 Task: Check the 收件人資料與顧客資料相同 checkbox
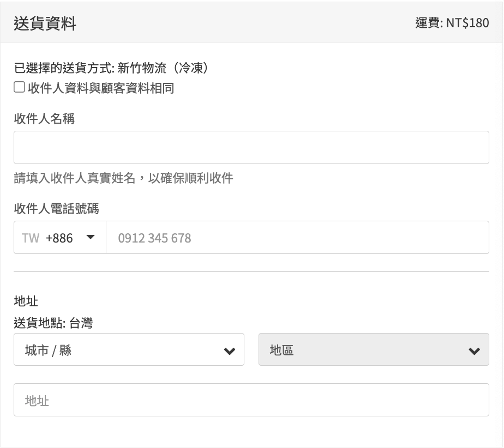[19, 87]
